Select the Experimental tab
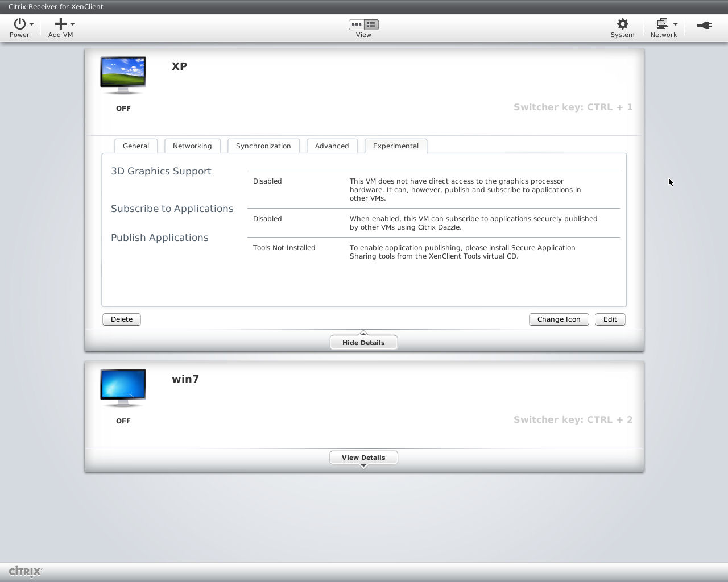The height and width of the screenshot is (582, 728). tap(396, 146)
